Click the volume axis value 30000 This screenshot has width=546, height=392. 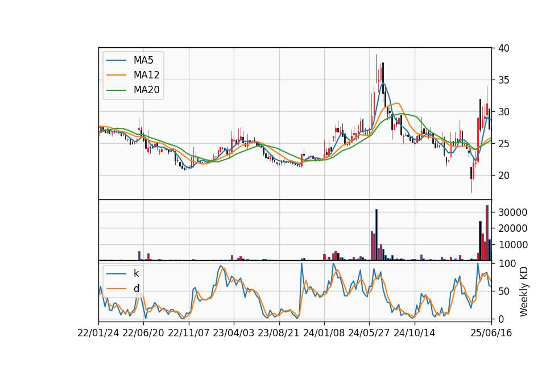tap(512, 212)
